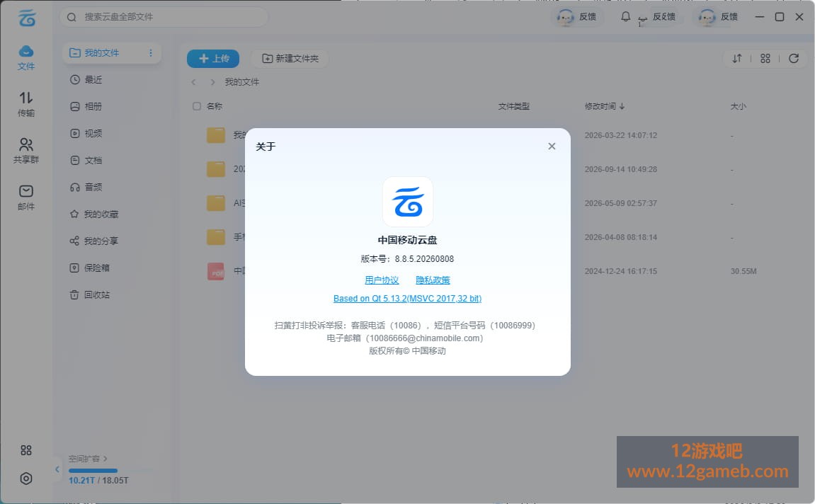Click the 新建文件夹 button
The image size is (815, 504).
tap(290, 59)
